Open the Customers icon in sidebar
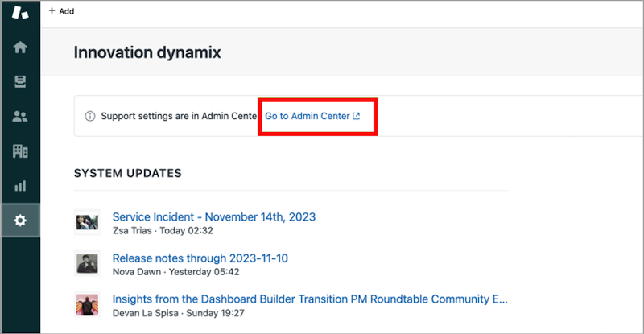The image size is (644, 334). click(20, 117)
